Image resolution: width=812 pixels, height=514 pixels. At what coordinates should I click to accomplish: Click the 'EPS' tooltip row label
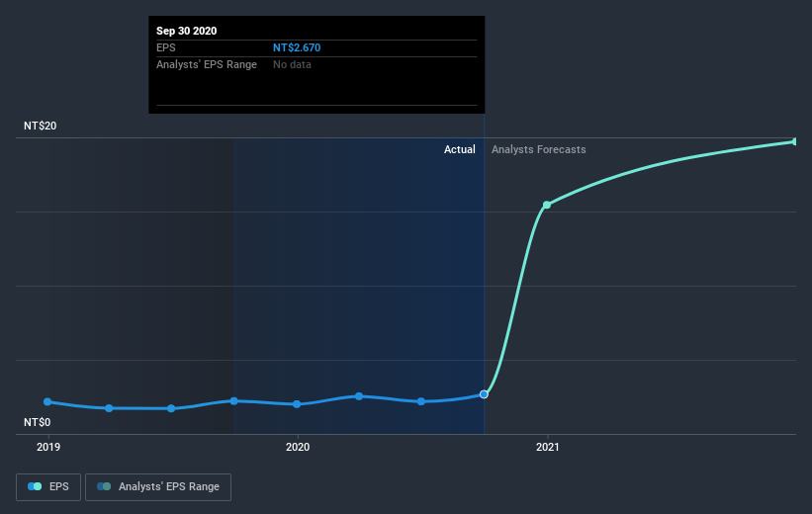[x=166, y=47]
